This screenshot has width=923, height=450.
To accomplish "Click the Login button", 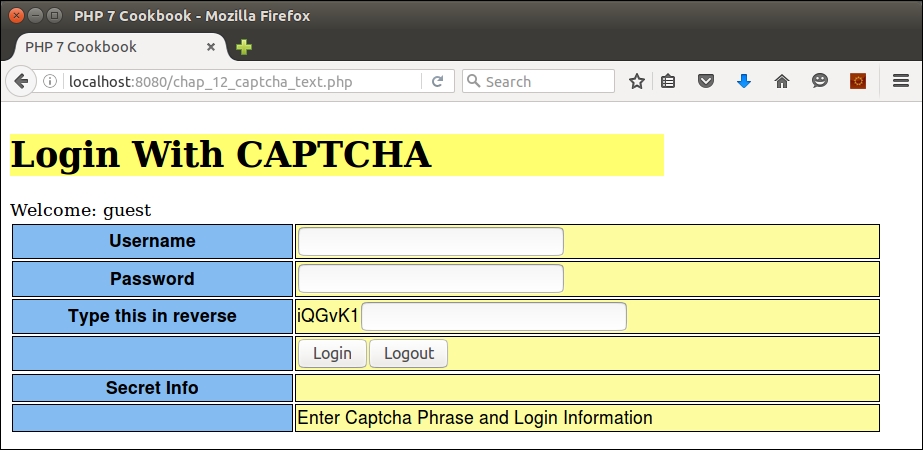I will (x=333, y=353).
